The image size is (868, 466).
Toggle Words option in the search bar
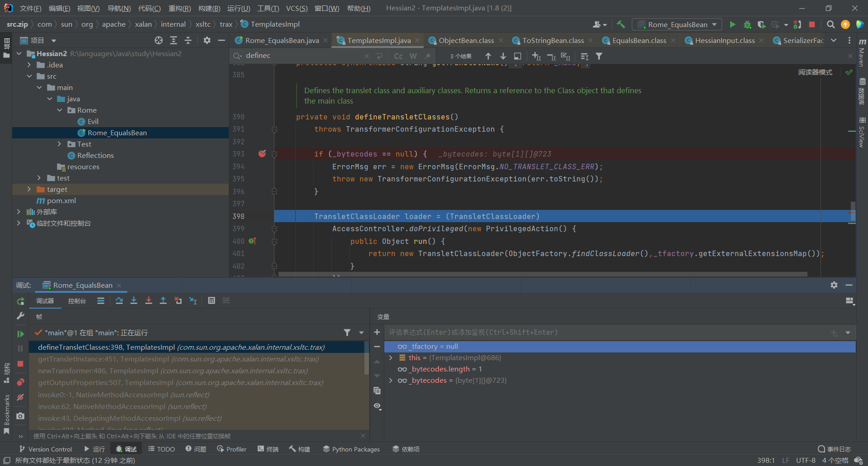pos(413,56)
